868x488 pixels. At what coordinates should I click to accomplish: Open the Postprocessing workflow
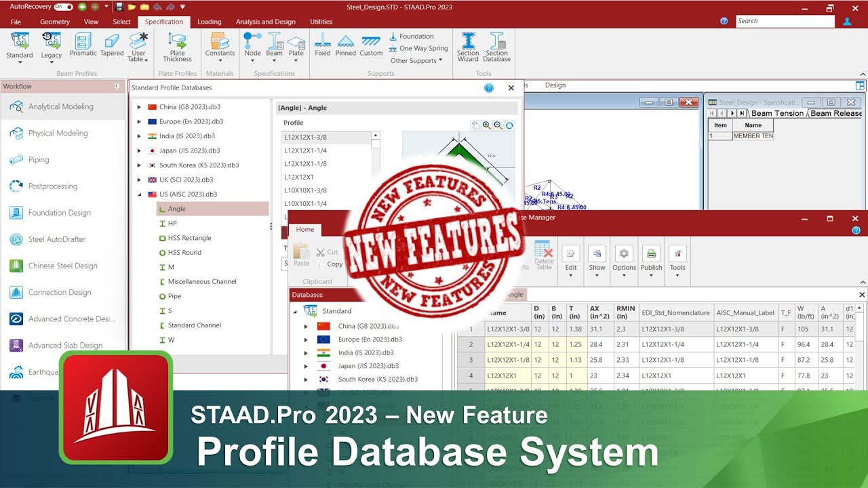coord(63,186)
